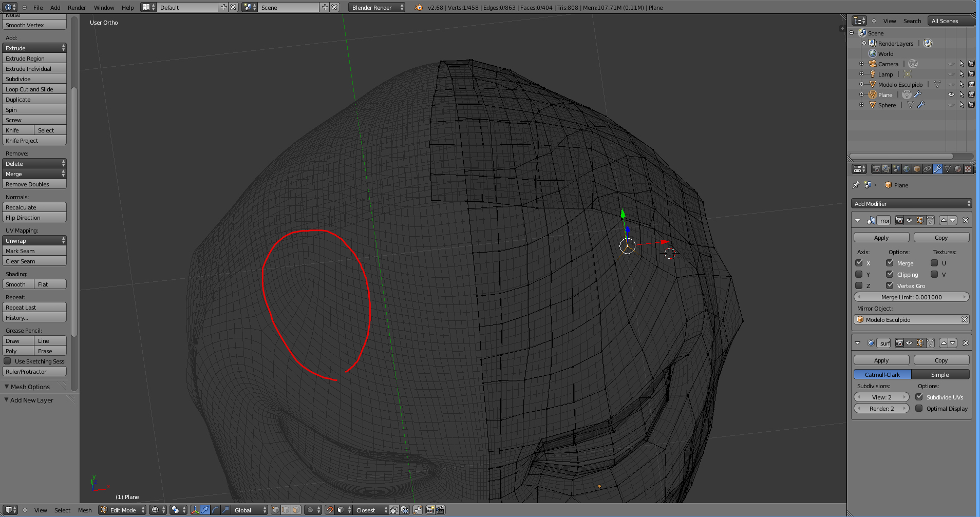
Task: Enable the Y axis checkbox in Mirror
Action: pos(859,274)
